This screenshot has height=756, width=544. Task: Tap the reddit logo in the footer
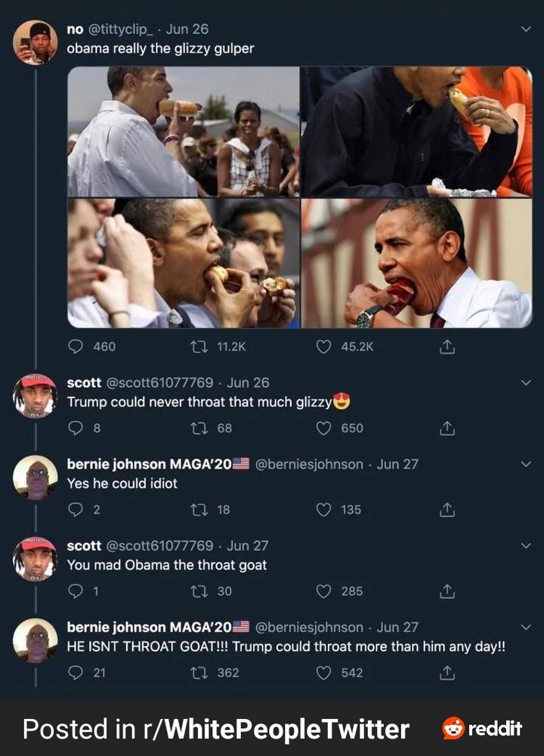[x=482, y=728]
